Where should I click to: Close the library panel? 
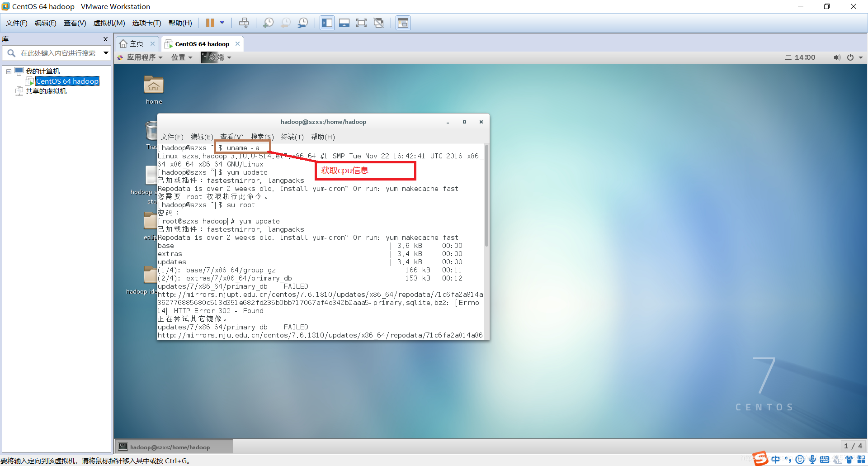106,39
